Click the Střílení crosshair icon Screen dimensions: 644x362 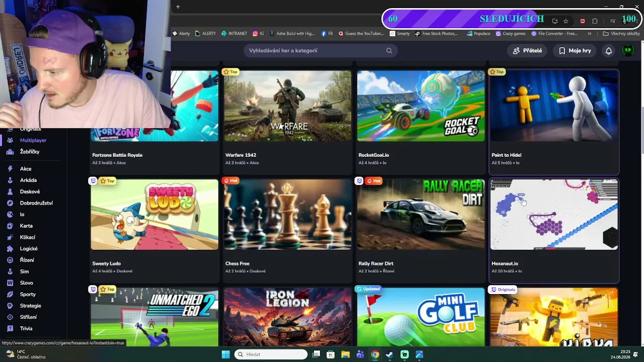click(x=10, y=317)
